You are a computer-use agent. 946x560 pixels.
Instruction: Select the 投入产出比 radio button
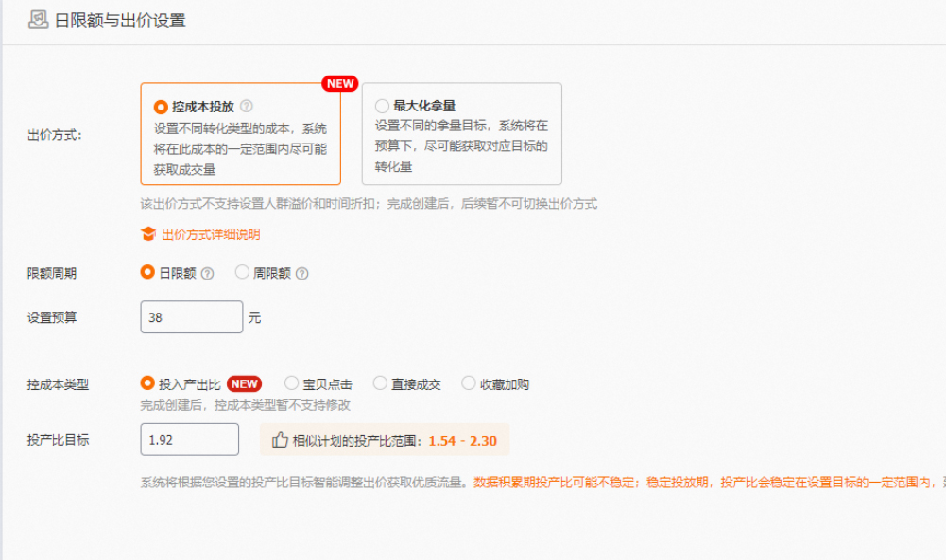click(146, 382)
